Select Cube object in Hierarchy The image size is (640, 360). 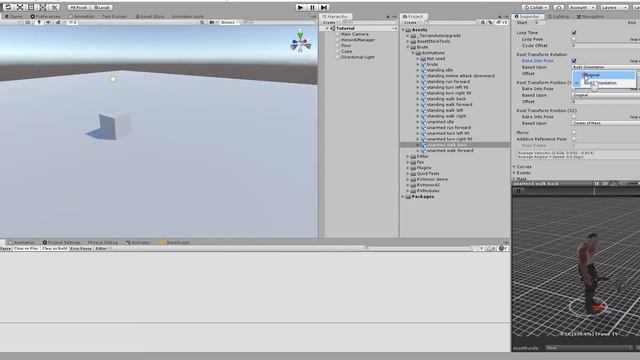point(346,51)
